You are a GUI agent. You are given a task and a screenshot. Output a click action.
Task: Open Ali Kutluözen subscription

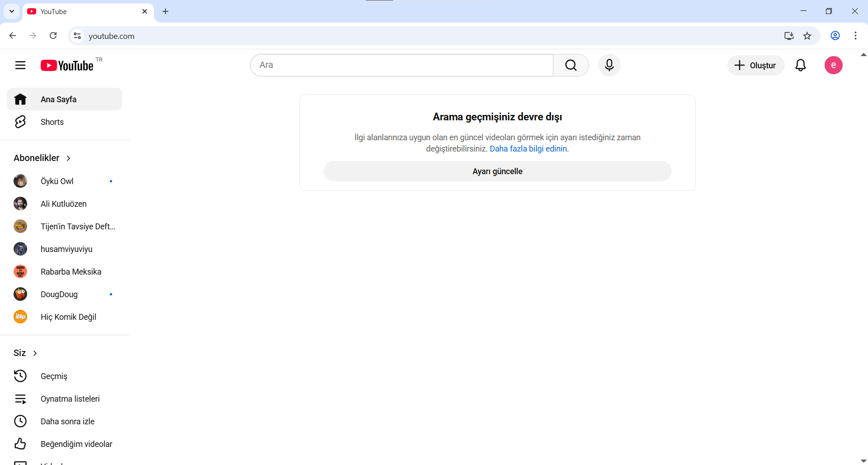[64, 204]
